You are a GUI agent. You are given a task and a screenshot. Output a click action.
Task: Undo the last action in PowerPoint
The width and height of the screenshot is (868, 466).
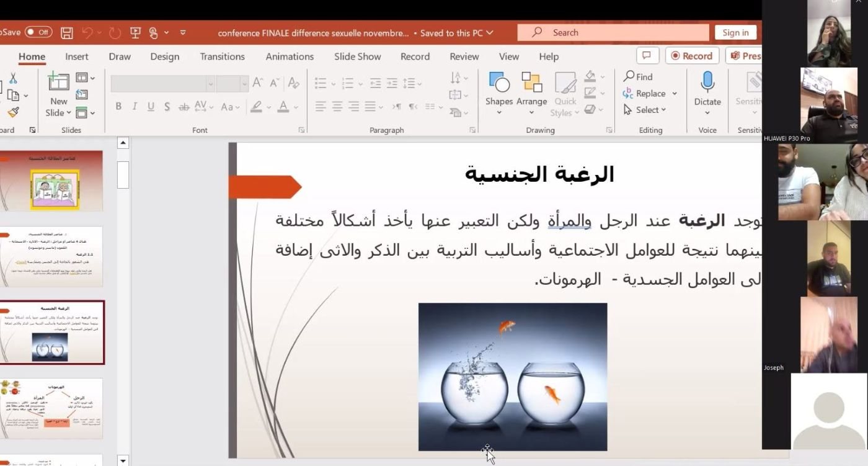coord(87,33)
